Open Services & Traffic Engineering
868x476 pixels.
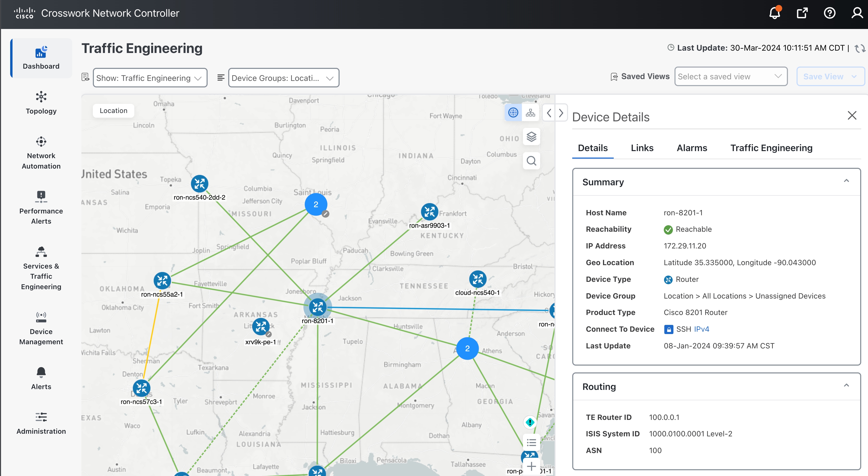pyautogui.click(x=41, y=268)
